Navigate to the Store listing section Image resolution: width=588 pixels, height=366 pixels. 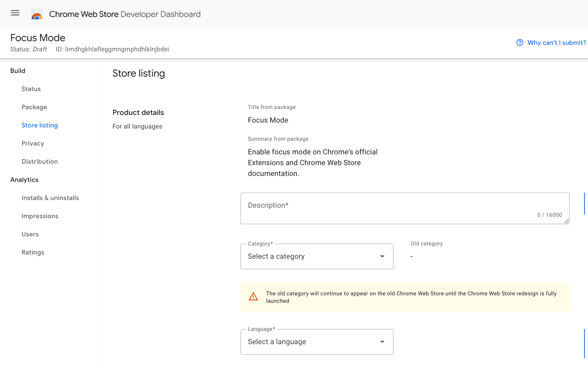40,125
